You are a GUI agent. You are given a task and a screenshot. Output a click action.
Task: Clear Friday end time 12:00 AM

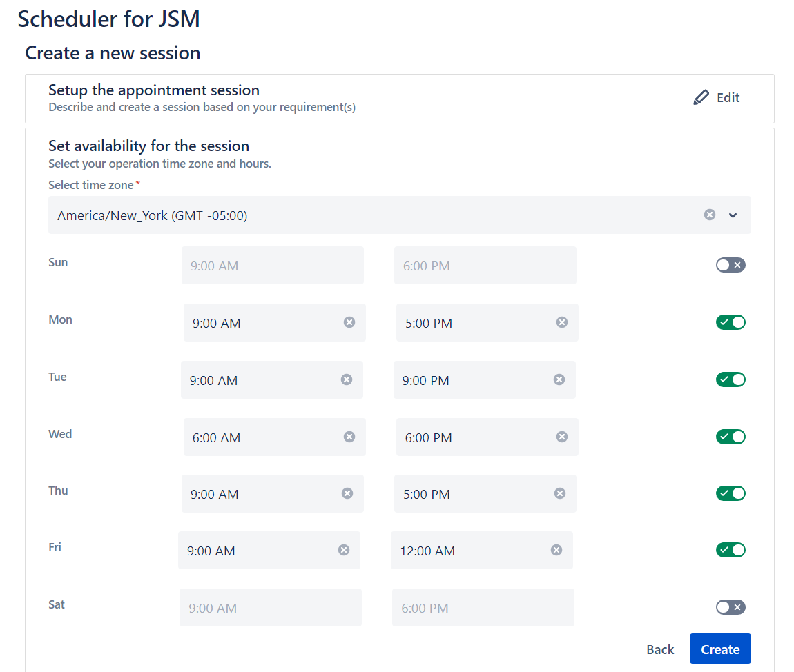tap(556, 550)
